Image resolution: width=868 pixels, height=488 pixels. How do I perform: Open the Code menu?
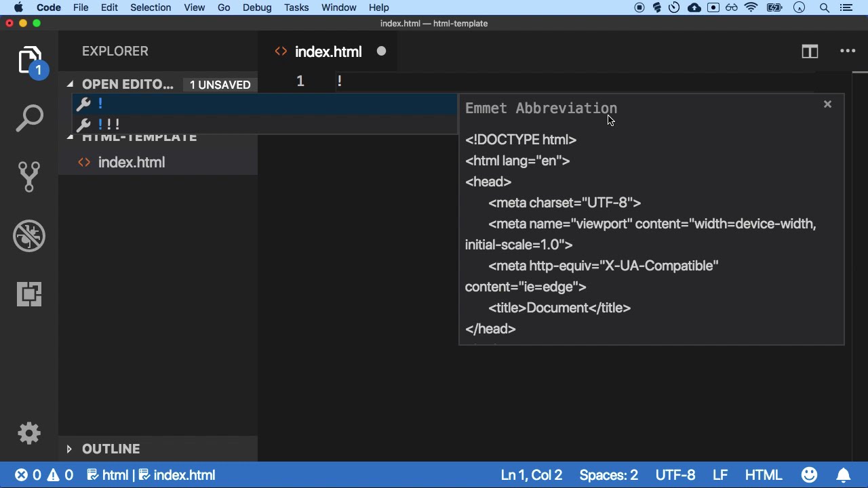point(49,7)
